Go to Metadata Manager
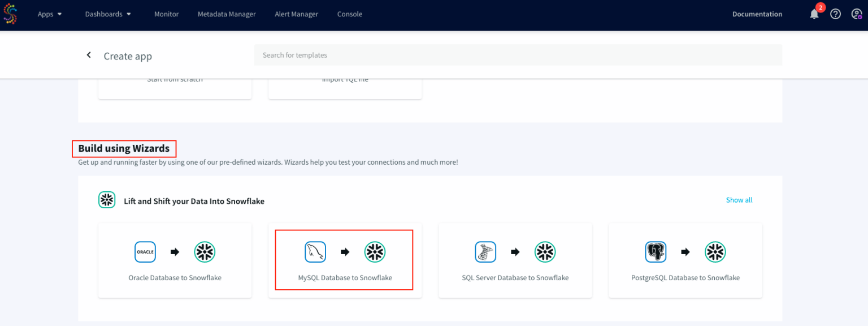868x326 pixels. coord(227,14)
